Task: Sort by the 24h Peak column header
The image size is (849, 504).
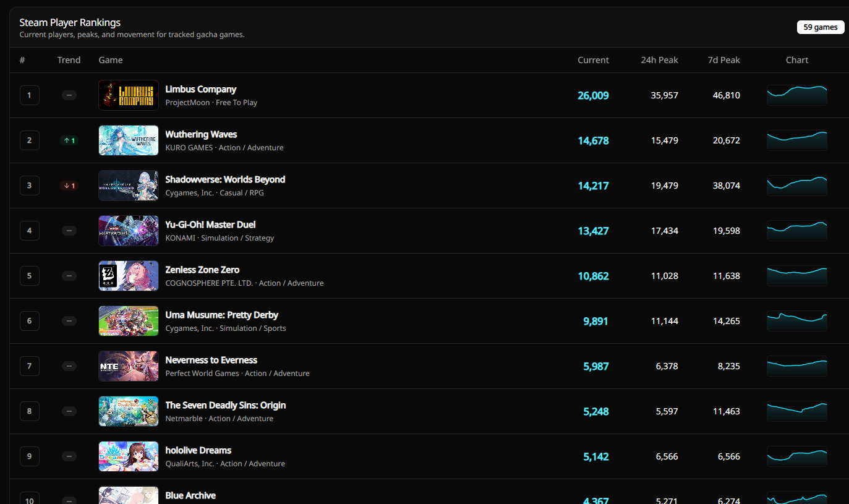Action: tap(660, 60)
